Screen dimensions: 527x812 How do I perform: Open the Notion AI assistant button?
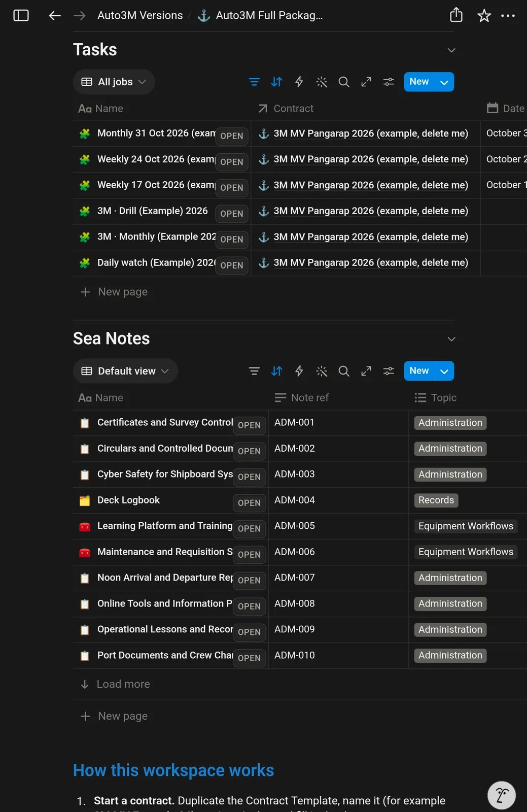coord(502,795)
